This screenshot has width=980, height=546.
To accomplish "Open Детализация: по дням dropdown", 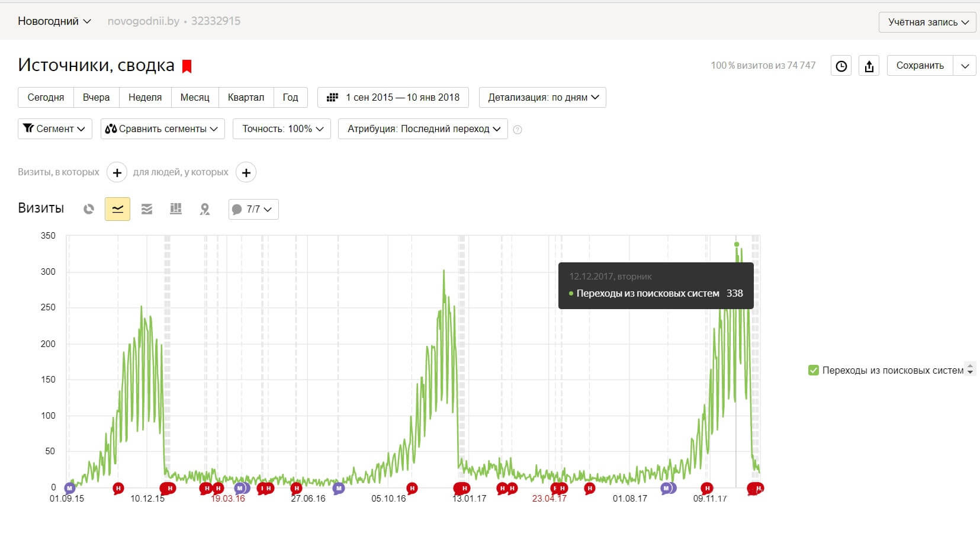I will pyautogui.click(x=542, y=97).
